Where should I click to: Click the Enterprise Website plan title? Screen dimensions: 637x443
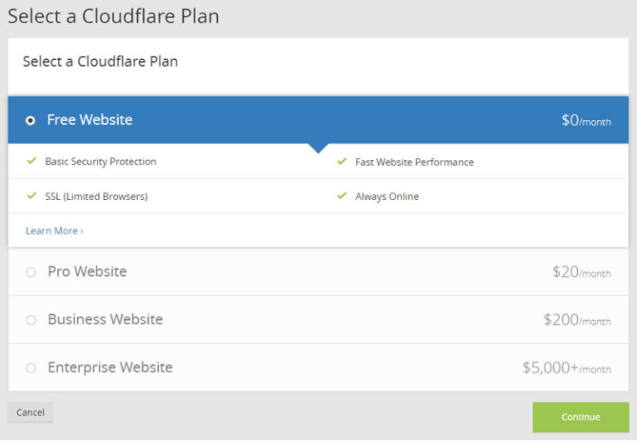point(110,367)
